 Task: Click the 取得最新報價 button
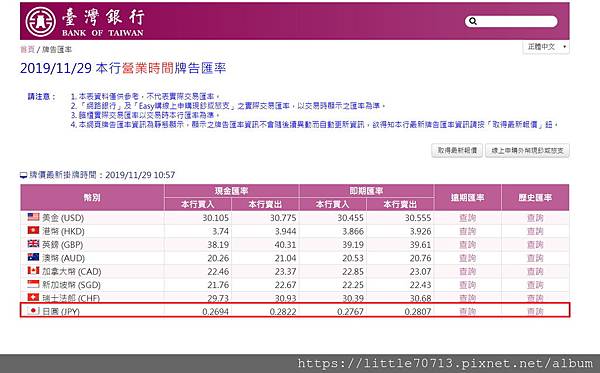click(x=457, y=150)
